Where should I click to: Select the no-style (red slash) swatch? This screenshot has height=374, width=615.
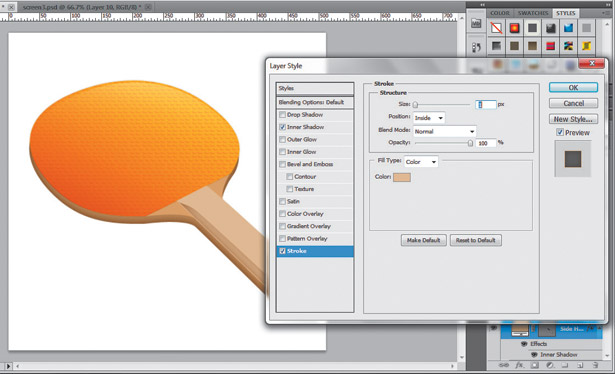pyautogui.click(x=496, y=28)
